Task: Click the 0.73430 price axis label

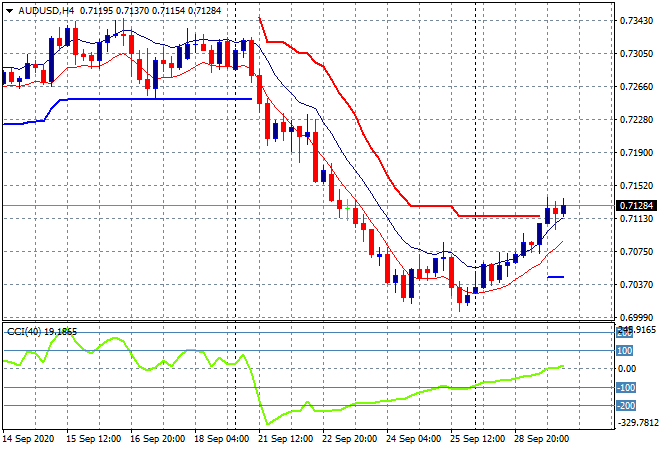Action: [x=636, y=21]
